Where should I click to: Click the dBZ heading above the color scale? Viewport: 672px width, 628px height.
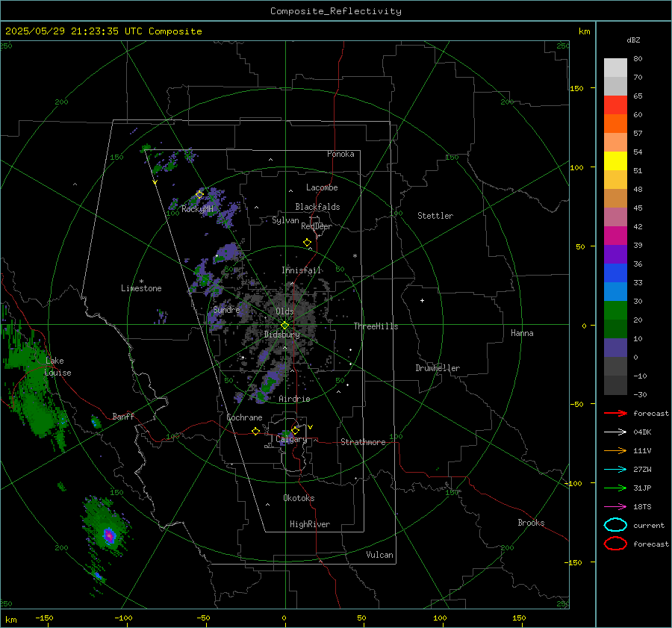tap(633, 40)
